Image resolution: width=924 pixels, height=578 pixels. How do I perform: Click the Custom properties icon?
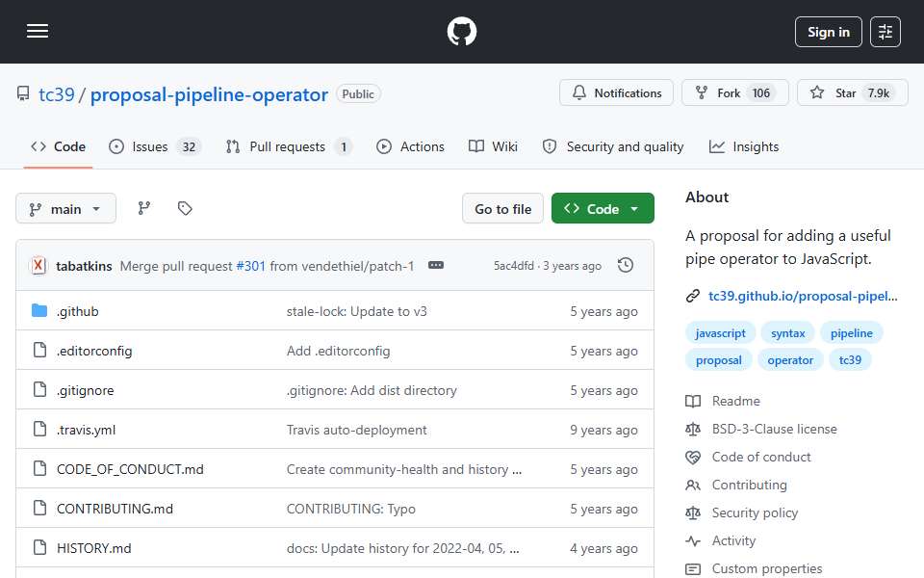pos(693,569)
